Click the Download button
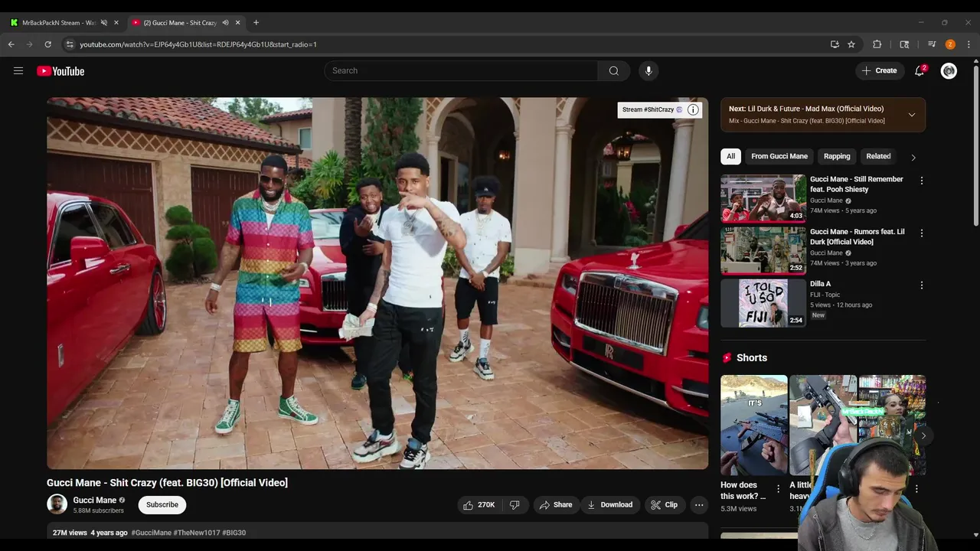The image size is (980, 551). click(609, 505)
